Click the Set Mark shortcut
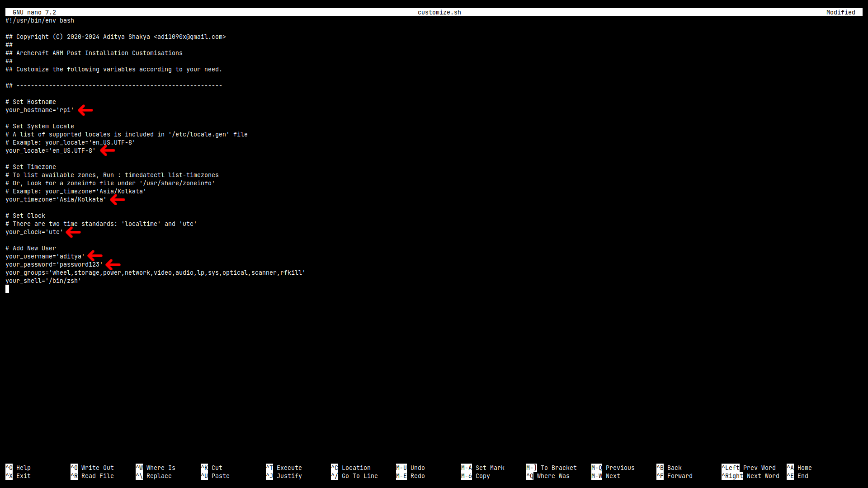 point(483,468)
